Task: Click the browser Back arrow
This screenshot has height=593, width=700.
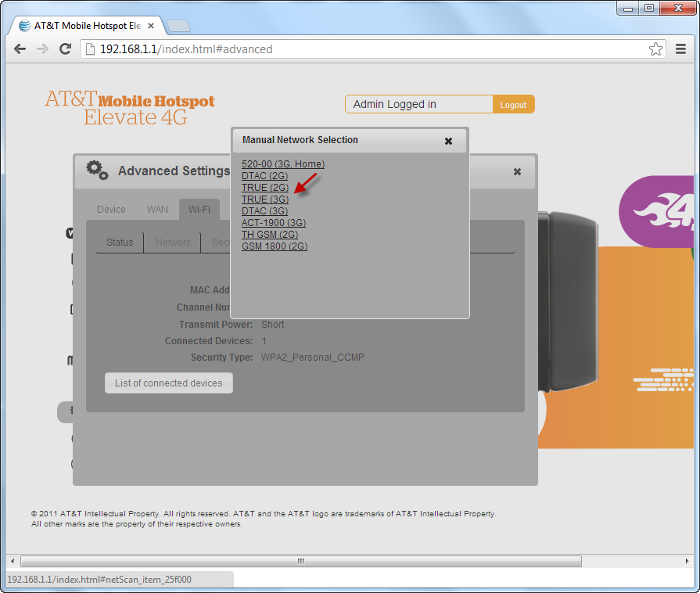Action: coord(20,49)
